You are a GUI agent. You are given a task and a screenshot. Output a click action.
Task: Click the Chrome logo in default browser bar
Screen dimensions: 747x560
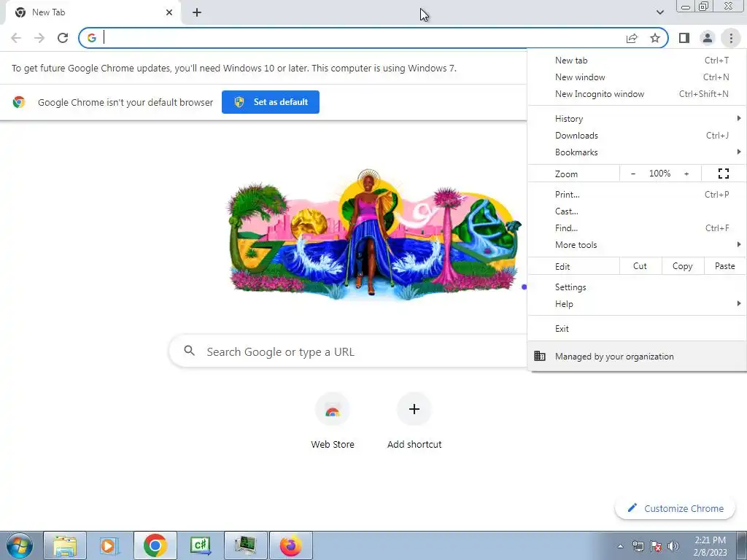pos(19,102)
